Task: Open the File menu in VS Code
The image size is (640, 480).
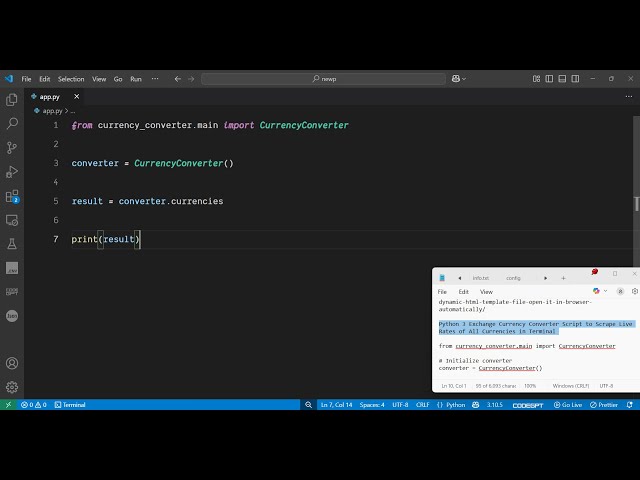Action: click(x=26, y=79)
